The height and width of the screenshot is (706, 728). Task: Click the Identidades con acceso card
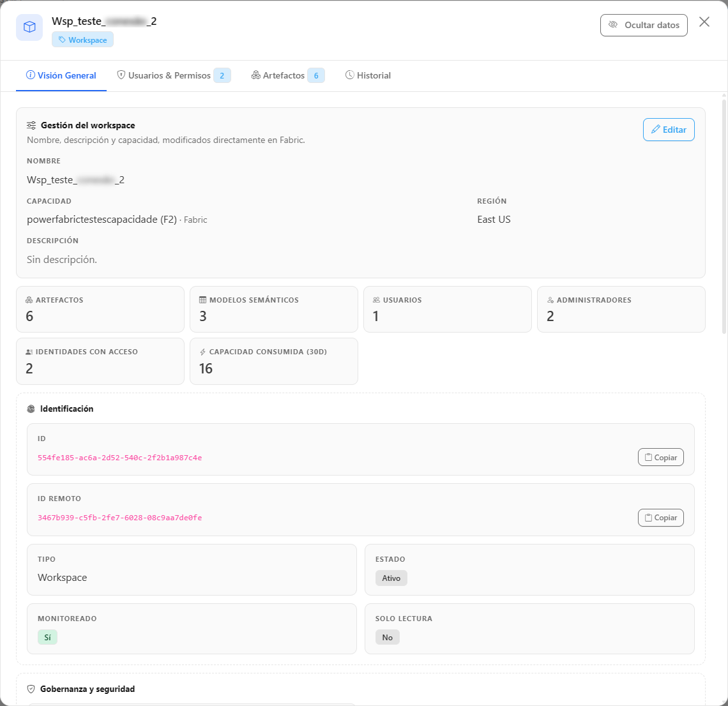coord(100,361)
